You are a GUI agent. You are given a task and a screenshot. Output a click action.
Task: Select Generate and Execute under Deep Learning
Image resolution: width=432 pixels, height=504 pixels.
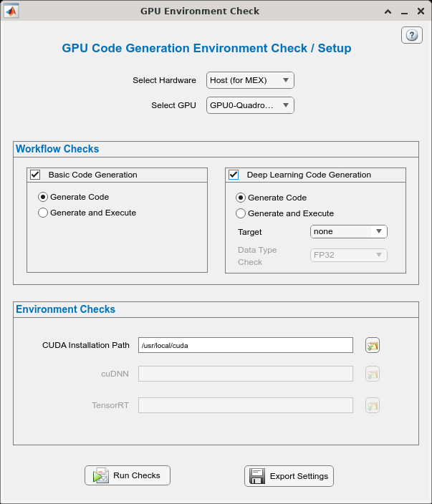click(241, 213)
